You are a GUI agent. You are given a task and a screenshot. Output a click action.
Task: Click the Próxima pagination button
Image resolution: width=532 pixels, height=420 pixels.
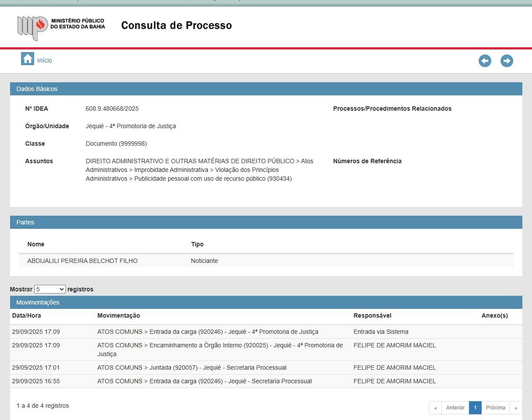coord(496,408)
